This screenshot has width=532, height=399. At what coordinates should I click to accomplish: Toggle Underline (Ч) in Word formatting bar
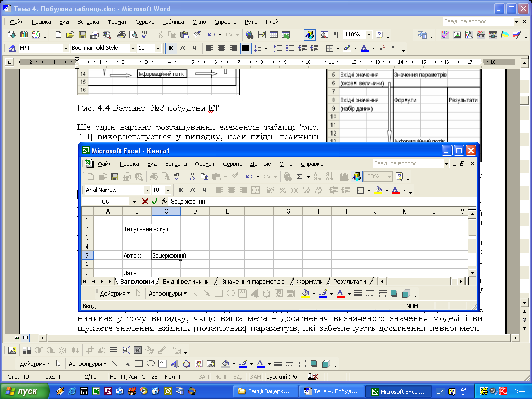tap(194, 48)
